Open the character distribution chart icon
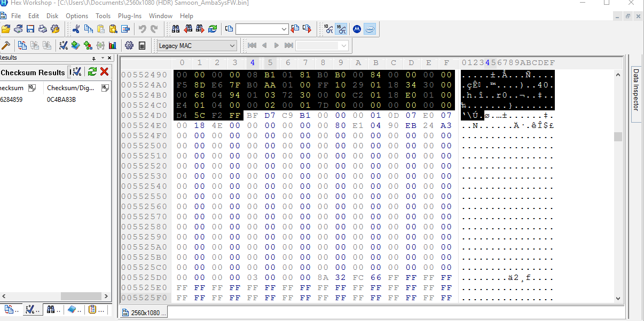 (113, 46)
